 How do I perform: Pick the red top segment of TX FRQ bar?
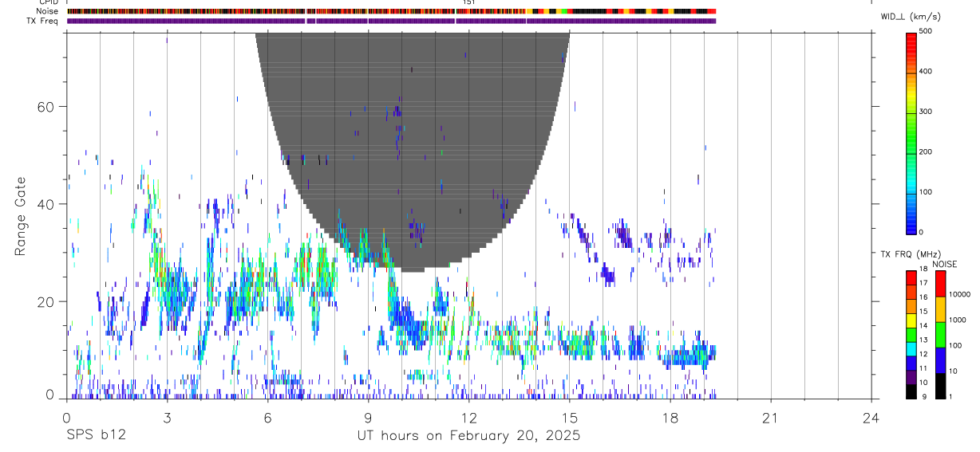[911, 277]
